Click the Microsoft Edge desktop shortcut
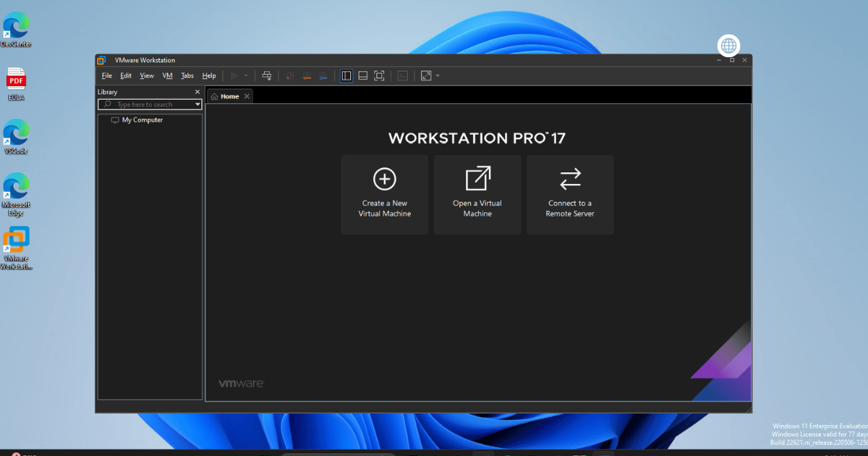868x456 pixels. (x=16, y=194)
